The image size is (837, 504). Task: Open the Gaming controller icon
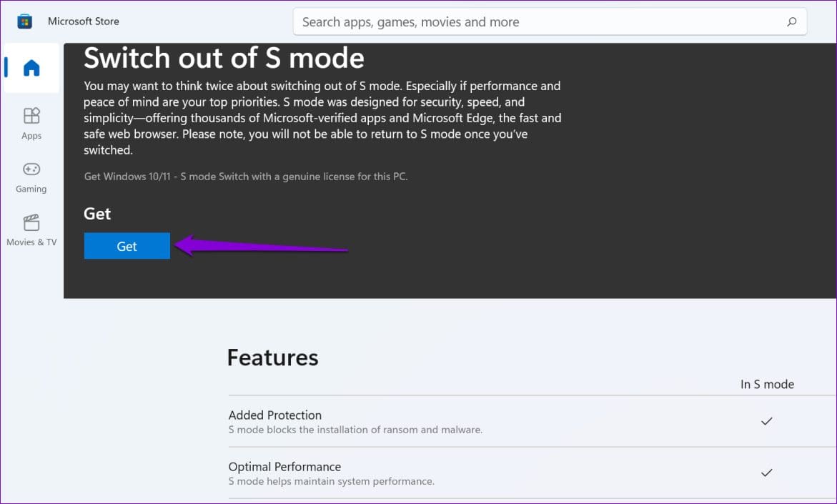click(x=31, y=169)
